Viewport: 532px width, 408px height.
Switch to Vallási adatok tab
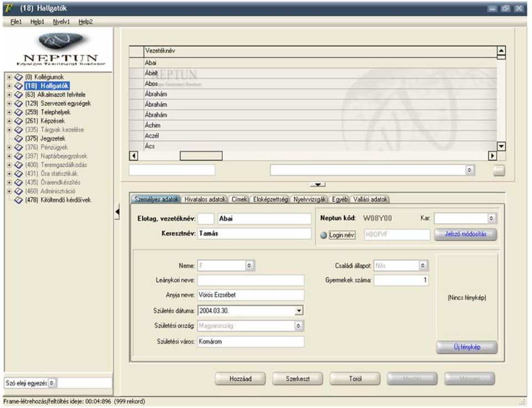370,200
